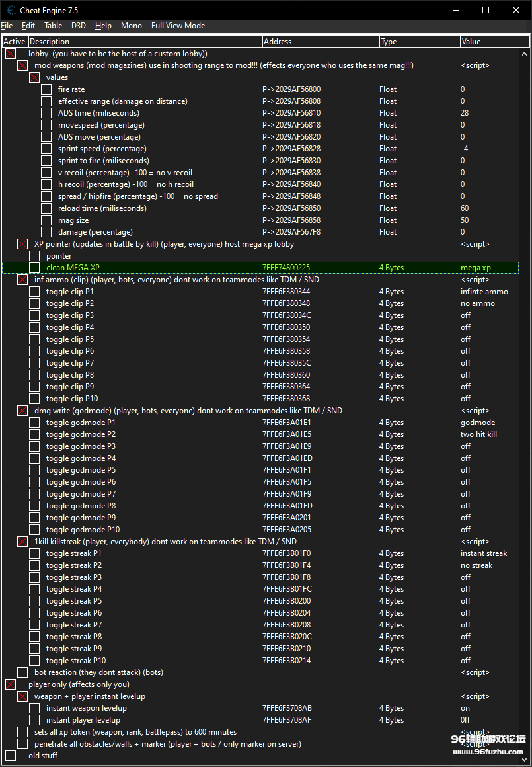Click the Mono menu button

point(131,26)
